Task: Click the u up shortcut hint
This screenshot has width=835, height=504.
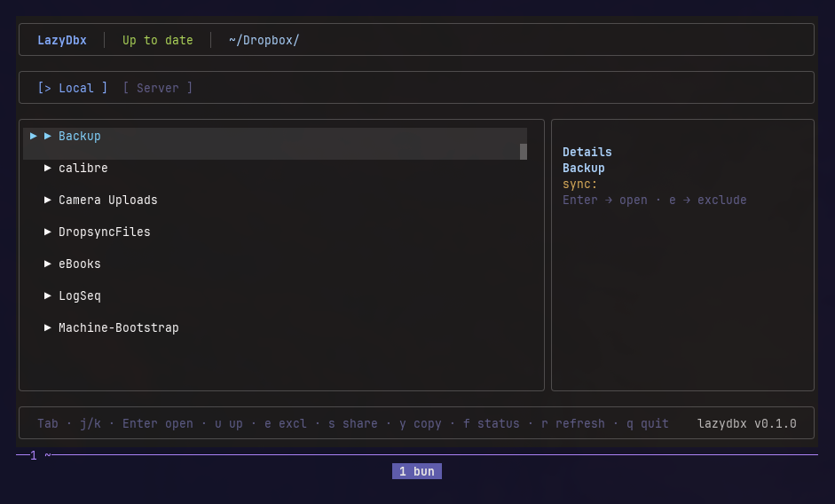Action: tap(228, 424)
